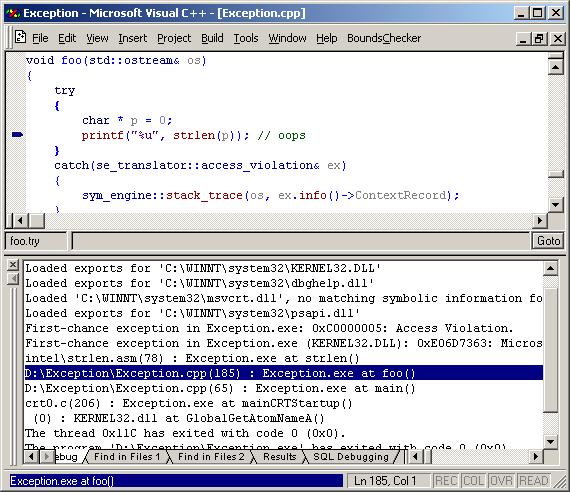Viewport: 570px width, 492px height.
Task: Click editor vertical scrollbar up arrow
Action: point(555,67)
